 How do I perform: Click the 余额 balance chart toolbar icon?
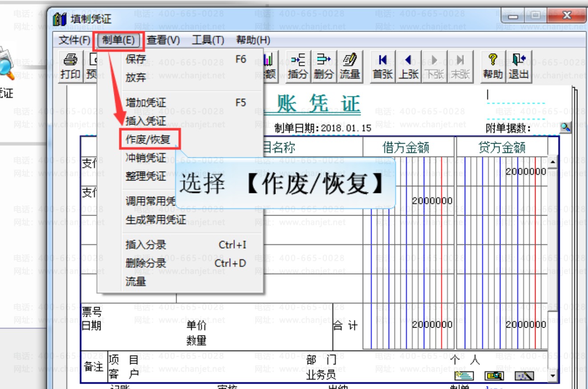pyautogui.click(x=270, y=67)
